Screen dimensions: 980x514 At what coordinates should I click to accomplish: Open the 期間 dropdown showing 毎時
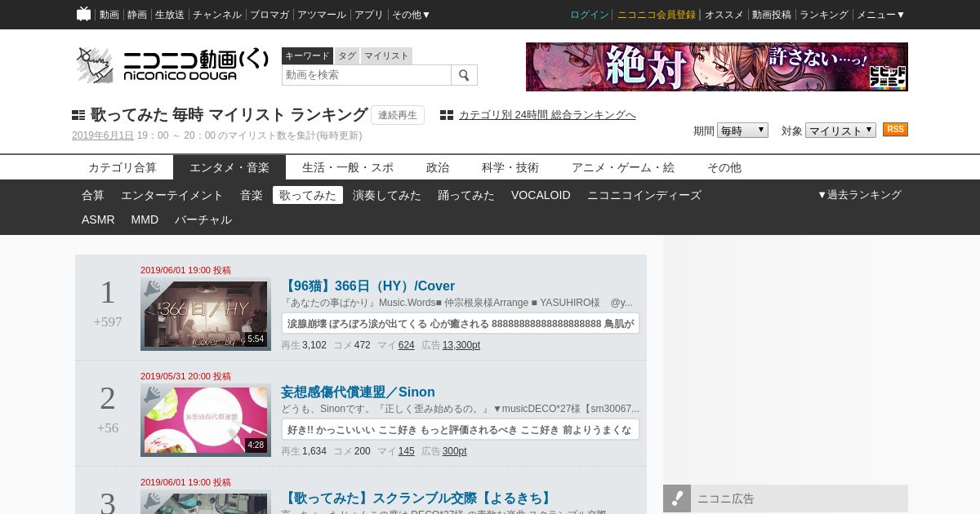tap(742, 131)
